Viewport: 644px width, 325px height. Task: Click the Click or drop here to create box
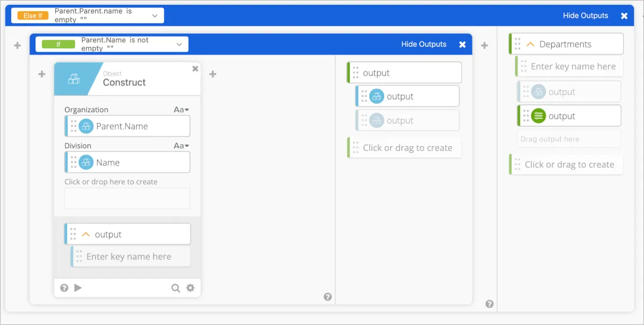tap(127, 198)
